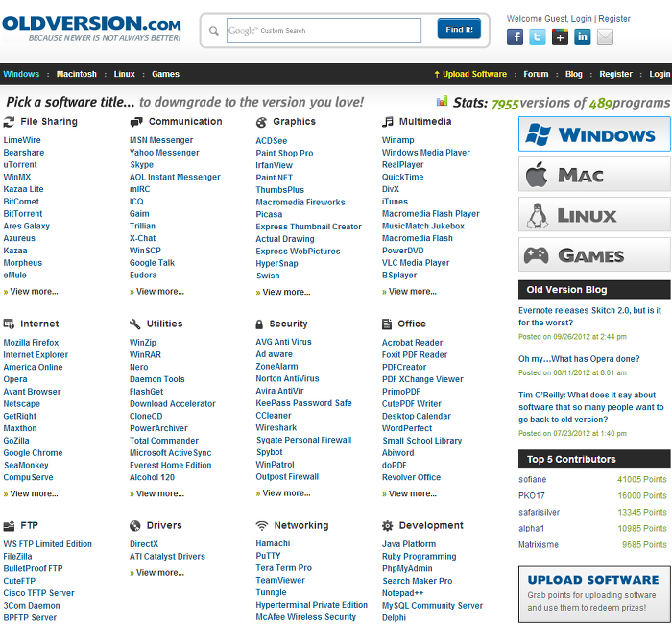Click the Networking wifi icon
The height and width of the screenshot is (624, 672).
click(x=262, y=525)
